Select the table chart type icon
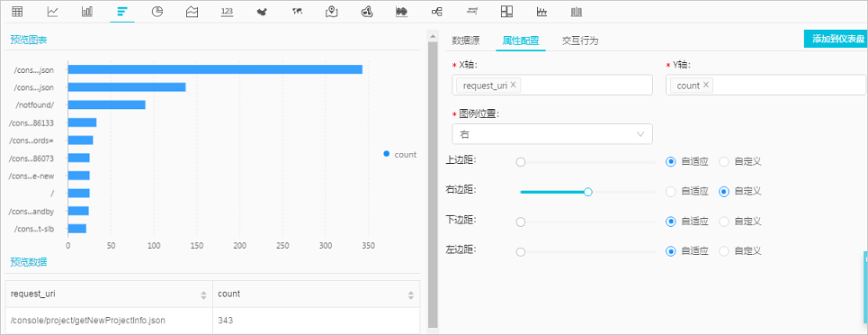868x335 pixels. click(x=17, y=12)
